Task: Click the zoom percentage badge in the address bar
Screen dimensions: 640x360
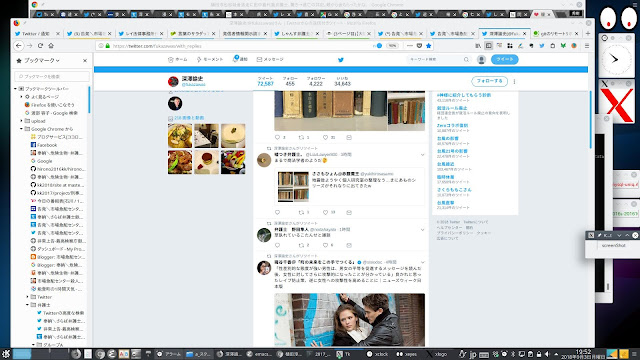Action: (392, 46)
